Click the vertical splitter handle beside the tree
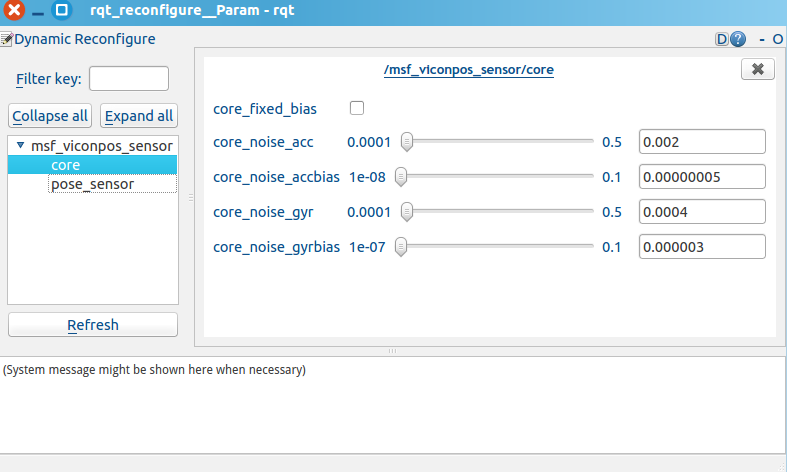This screenshot has width=787, height=472. pos(191,197)
